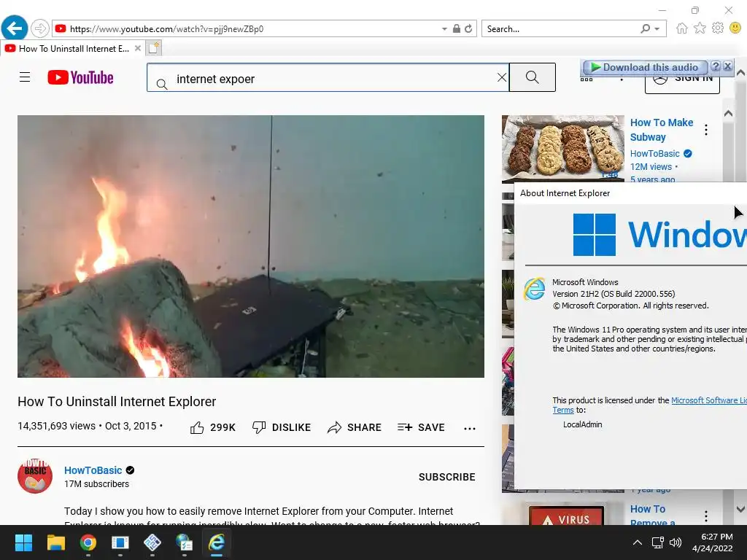Open the HowToBasic channel name link below video
This screenshot has width=747, height=560.
pyautogui.click(x=93, y=470)
